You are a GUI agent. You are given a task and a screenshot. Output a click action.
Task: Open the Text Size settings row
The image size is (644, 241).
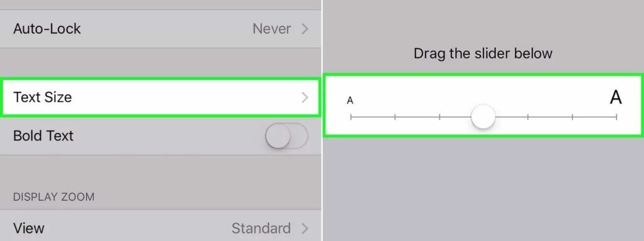tap(160, 97)
